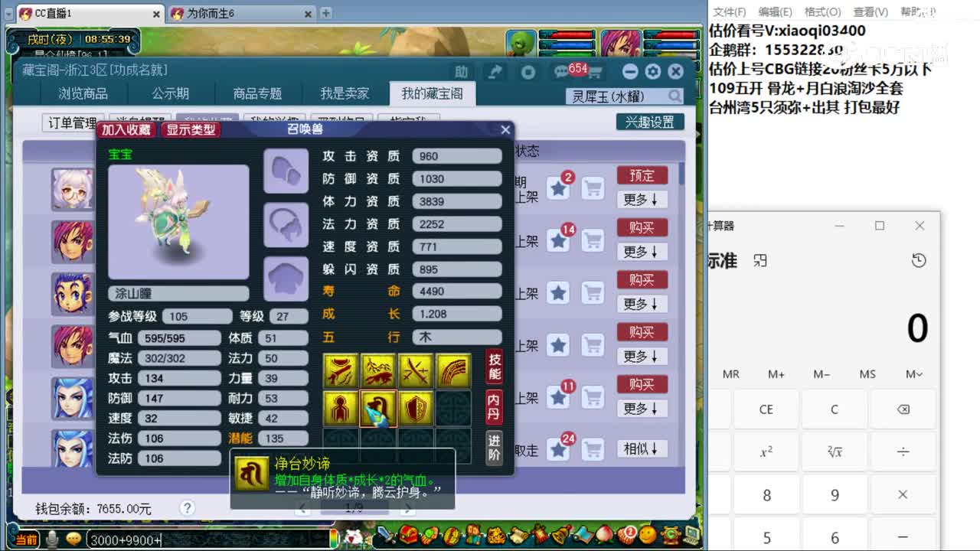Click the 助 helper icon in the 藏宝阁 title bar

click(461, 71)
